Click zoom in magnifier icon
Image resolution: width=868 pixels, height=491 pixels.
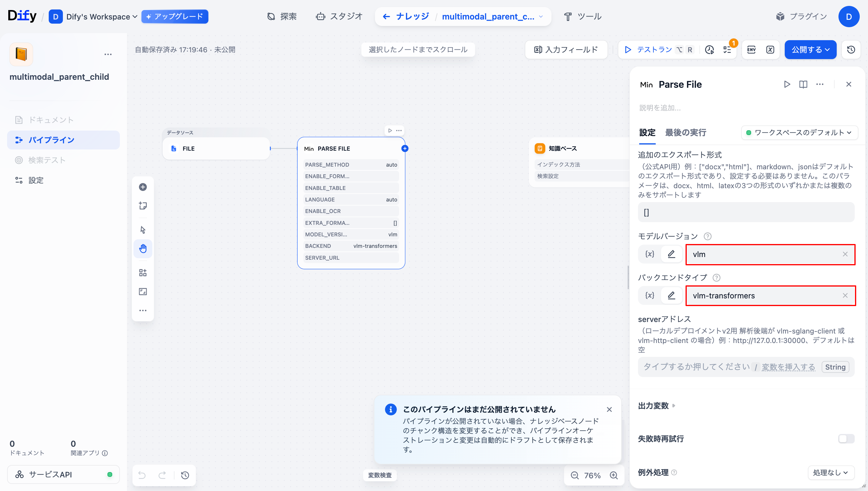(x=614, y=475)
